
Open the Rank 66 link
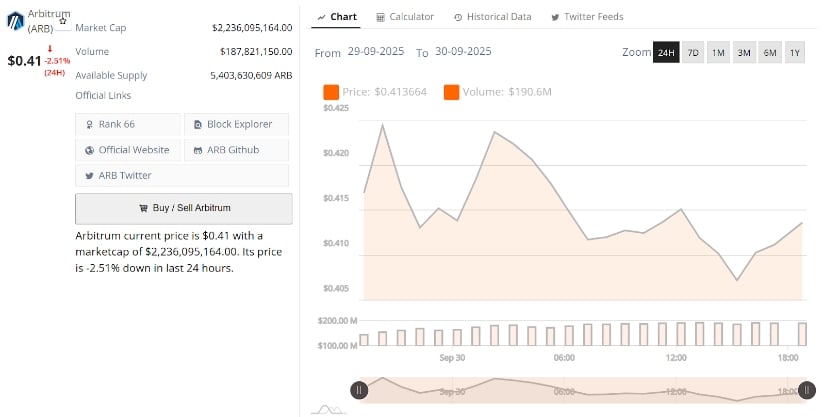(x=128, y=124)
